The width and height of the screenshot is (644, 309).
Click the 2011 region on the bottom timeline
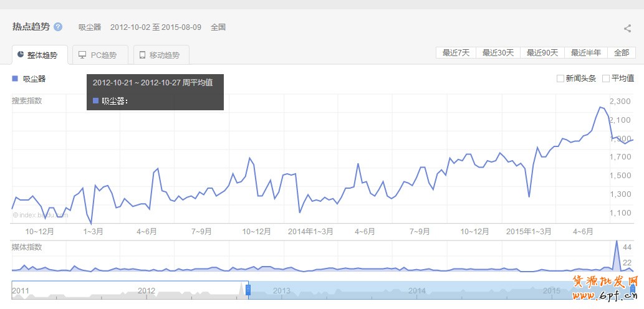click(x=21, y=291)
